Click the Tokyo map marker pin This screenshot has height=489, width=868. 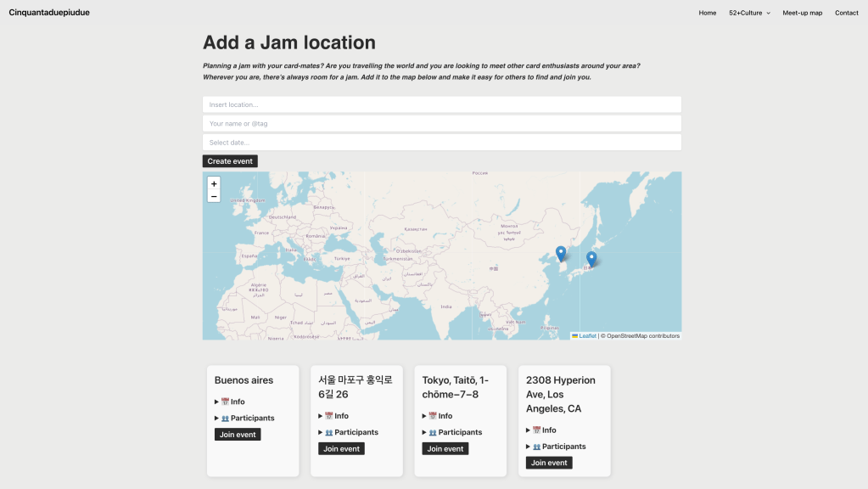click(591, 259)
